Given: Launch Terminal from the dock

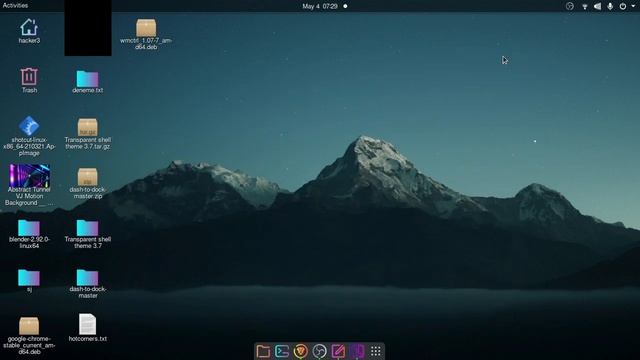Looking at the screenshot, I should tap(282, 351).
